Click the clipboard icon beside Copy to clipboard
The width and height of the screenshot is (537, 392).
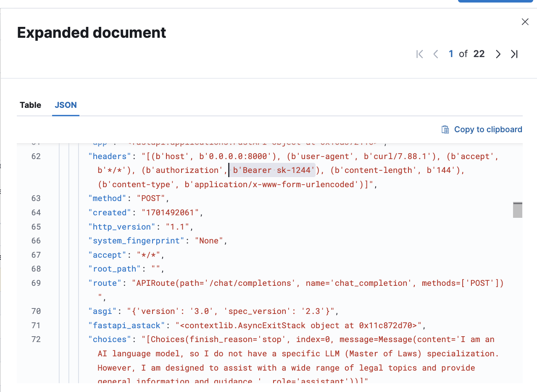click(445, 129)
